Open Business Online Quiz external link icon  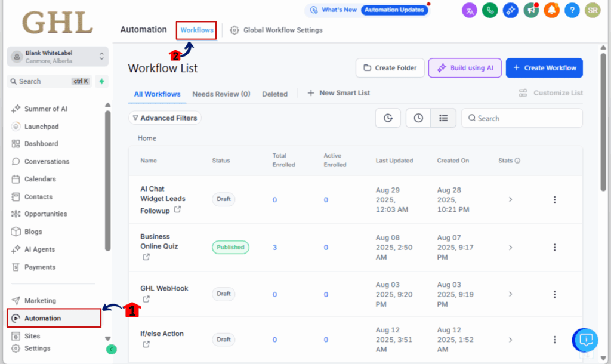pos(146,257)
